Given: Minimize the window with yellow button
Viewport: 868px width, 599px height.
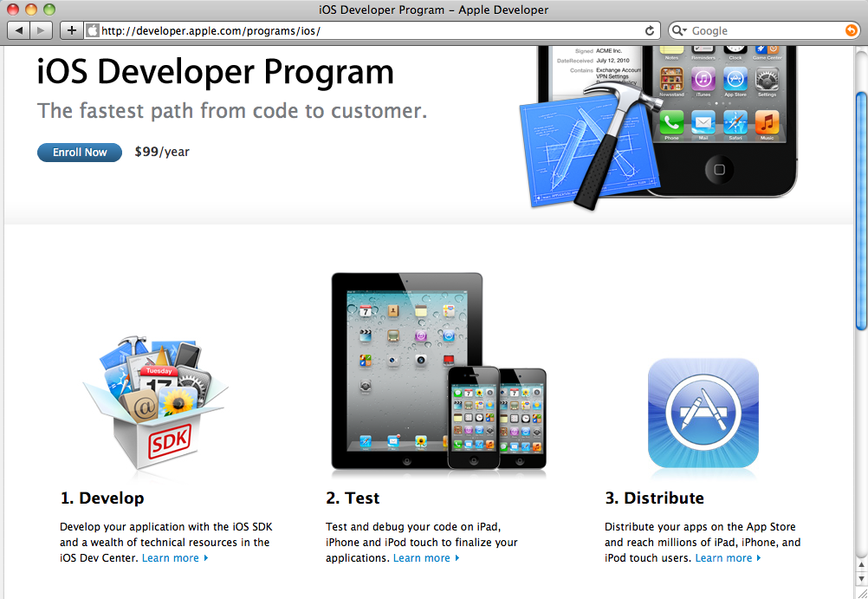Looking at the screenshot, I should point(31,10).
